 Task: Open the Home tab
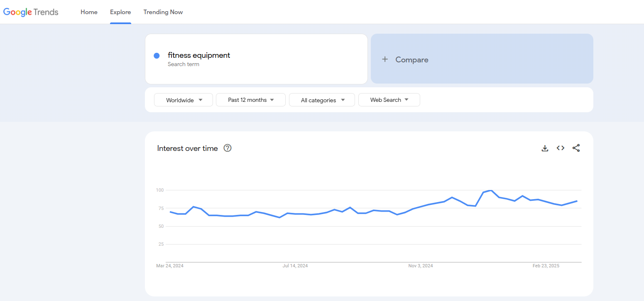pos(89,12)
